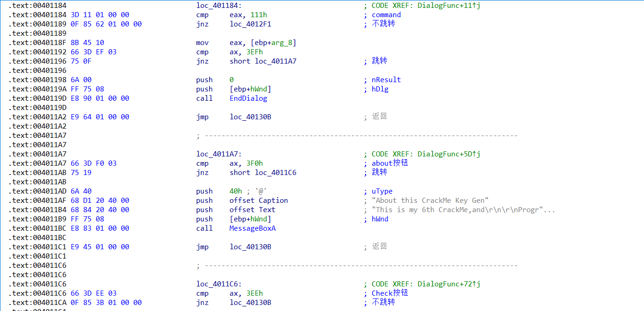Click the hDlg comment text
Viewport: 644px width, 311px height.
380,89
